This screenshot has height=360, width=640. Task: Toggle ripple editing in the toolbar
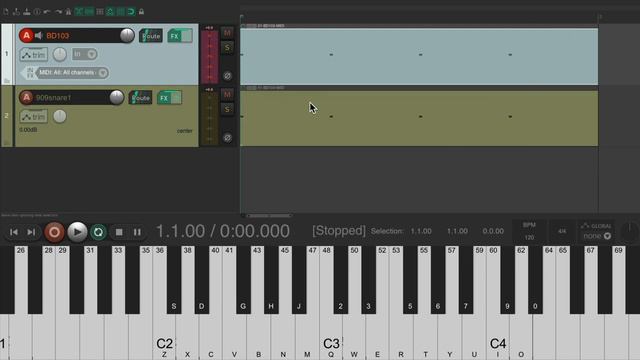100,12
